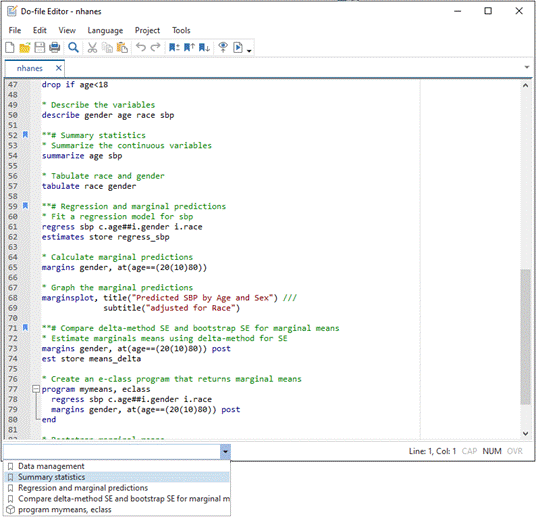536x517 pixels.
Task: Click the New do-file icon
Action: (10, 47)
